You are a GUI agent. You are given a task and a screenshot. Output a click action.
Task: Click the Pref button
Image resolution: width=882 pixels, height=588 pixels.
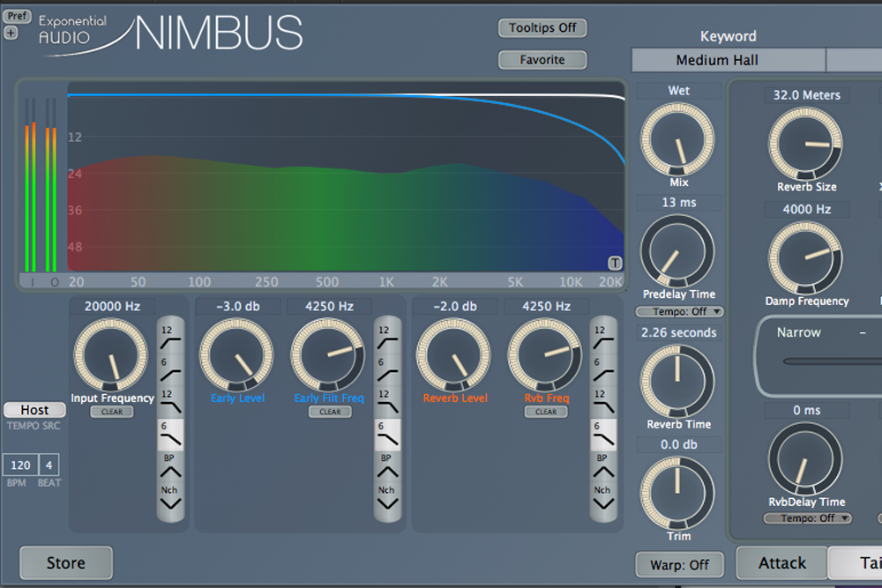[x=17, y=16]
